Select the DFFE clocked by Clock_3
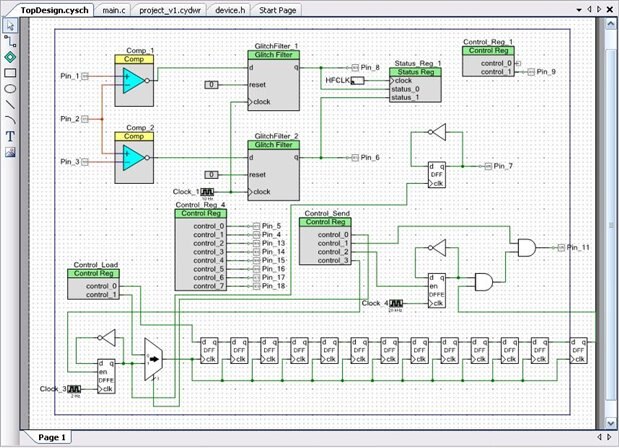 coord(106,376)
